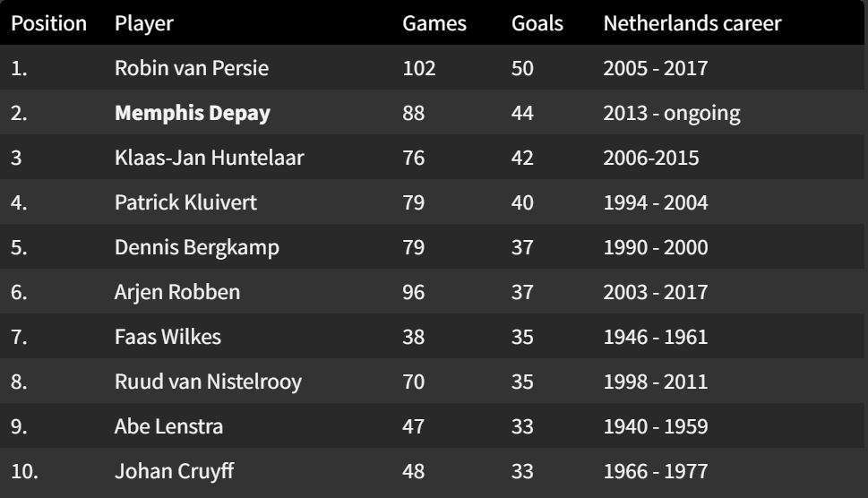This screenshot has width=868, height=498.
Task: Click the 50 goals cell
Action: (522, 68)
